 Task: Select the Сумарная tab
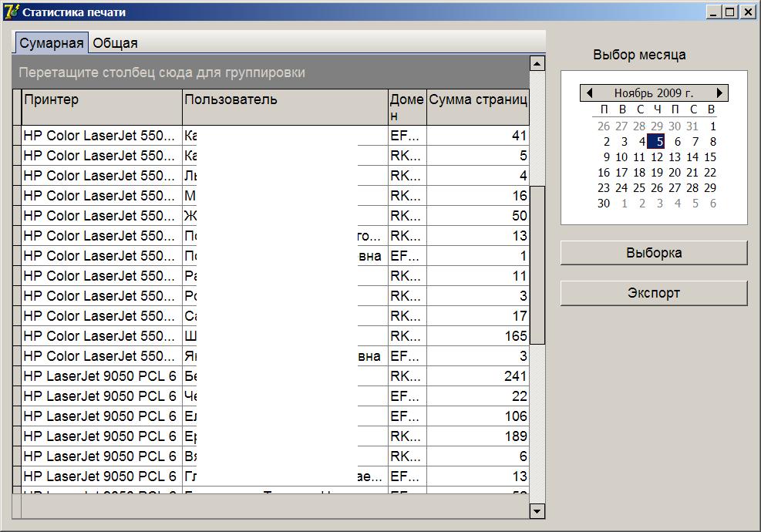click(52, 43)
